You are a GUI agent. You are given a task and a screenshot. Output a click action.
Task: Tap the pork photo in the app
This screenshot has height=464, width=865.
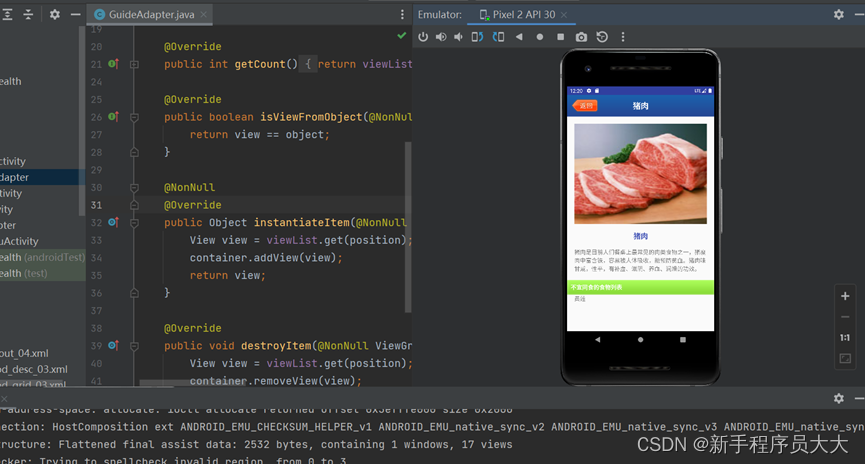coord(640,173)
